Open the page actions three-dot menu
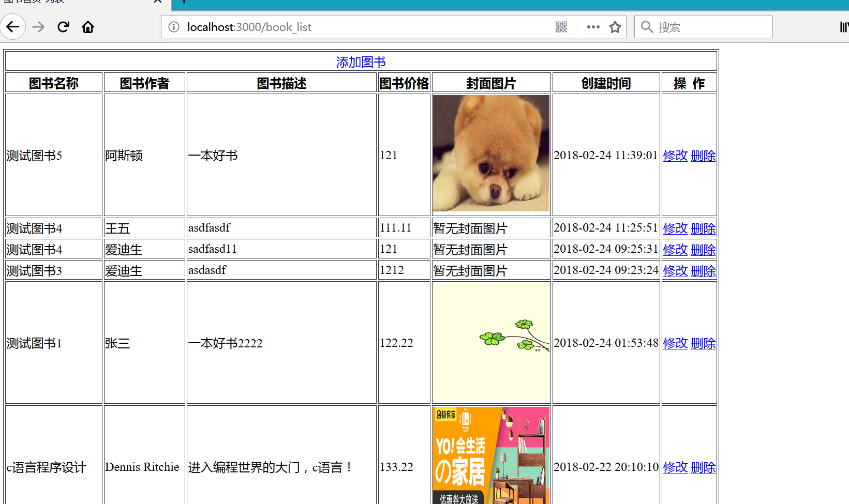Viewport: 849px width, 504px height. 593,27
